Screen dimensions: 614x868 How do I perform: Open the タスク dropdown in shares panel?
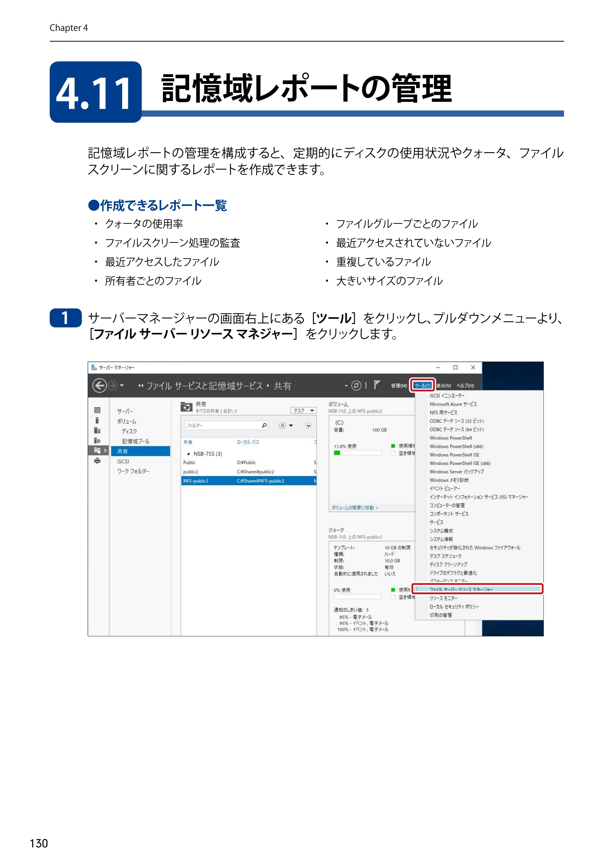[x=303, y=411]
